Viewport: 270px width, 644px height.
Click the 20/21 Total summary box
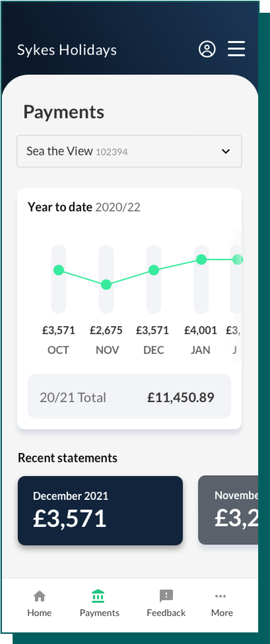tap(129, 397)
